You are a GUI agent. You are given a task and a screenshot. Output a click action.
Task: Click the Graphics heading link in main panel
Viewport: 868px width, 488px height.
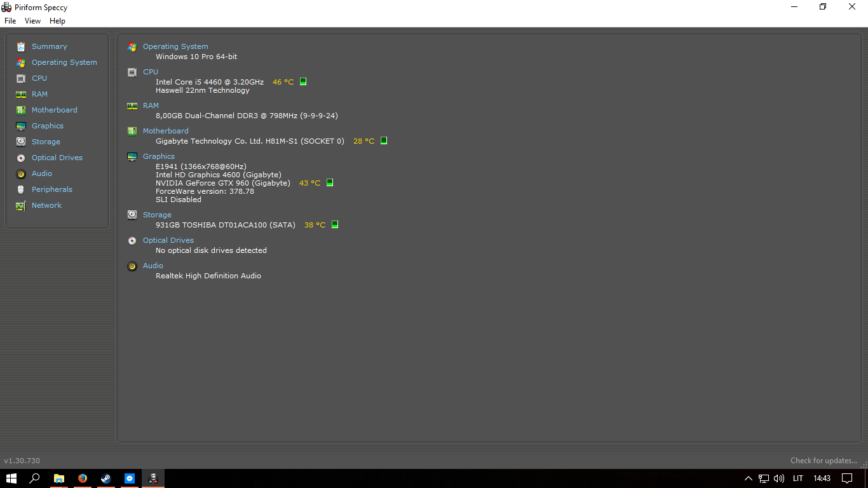click(x=159, y=156)
